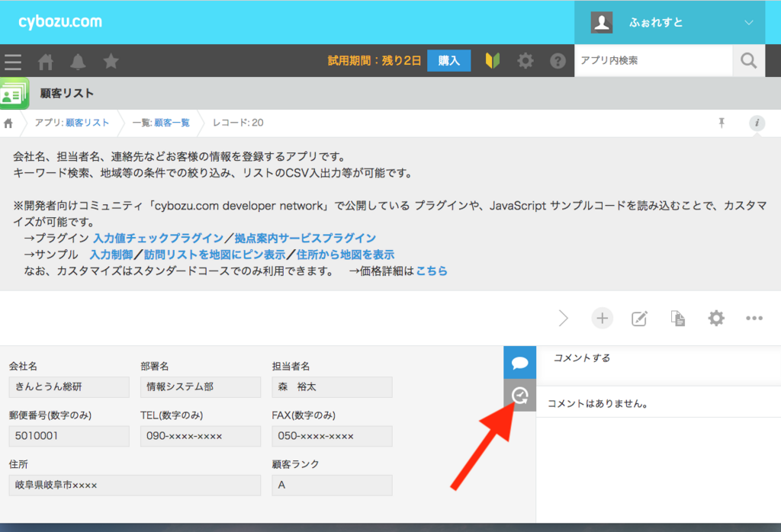Pin the app description using the pin icon
This screenshot has width=781, height=532.
[721, 122]
